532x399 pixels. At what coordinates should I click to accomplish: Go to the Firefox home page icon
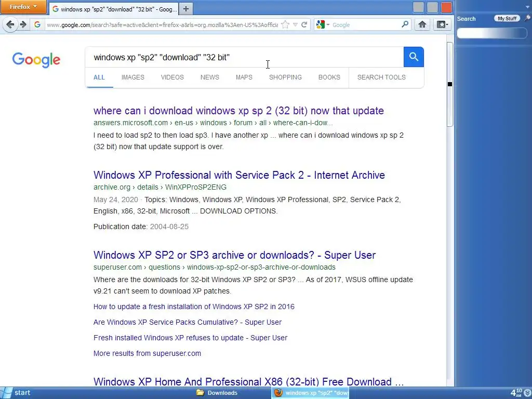pos(422,24)
